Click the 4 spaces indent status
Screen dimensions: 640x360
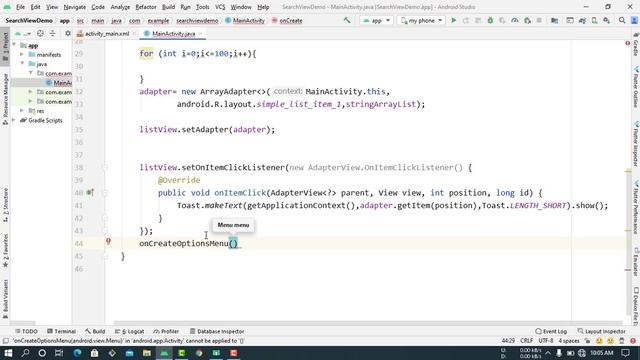tap(569, 341)
